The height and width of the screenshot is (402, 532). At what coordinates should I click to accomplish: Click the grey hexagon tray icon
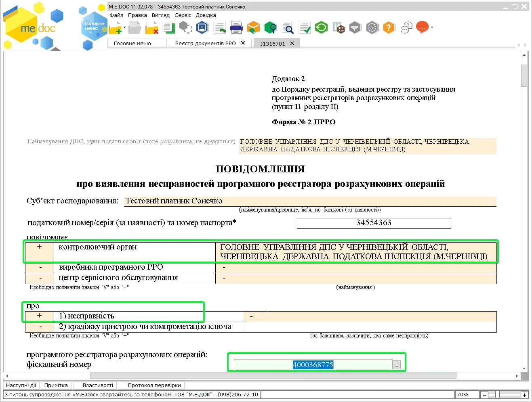click(355, 28)
